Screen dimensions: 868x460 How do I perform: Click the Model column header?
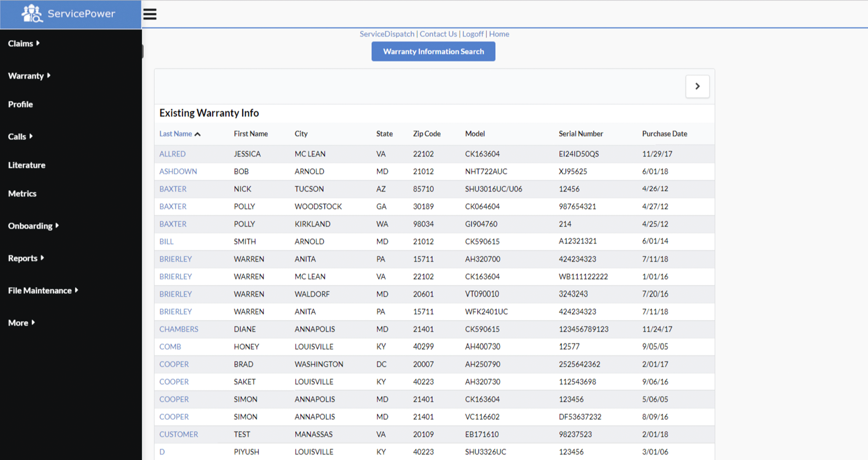pos(475,134)
